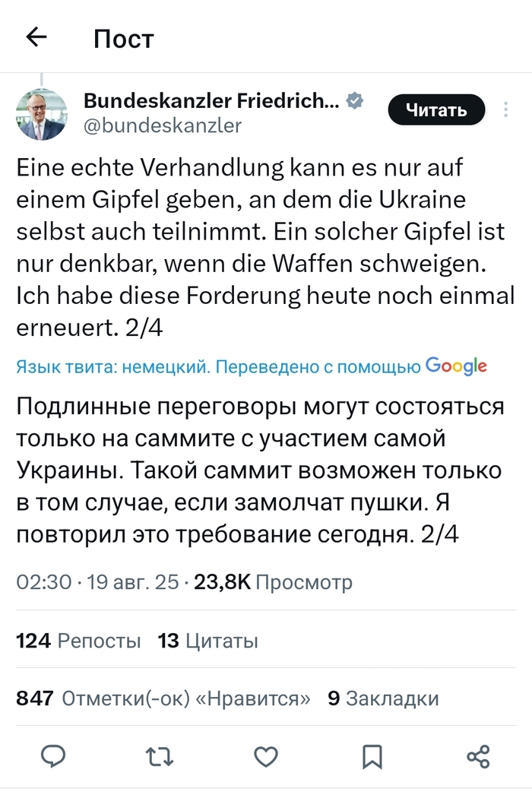
Task: Tap the tweet language translation notice
Action: point(218,368)
